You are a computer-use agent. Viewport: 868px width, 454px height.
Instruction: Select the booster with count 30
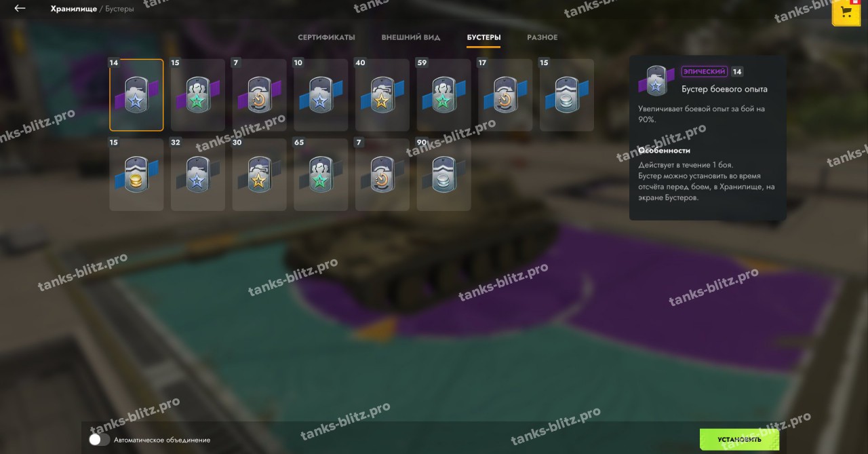pyautogui.click(x=259, y=174)
